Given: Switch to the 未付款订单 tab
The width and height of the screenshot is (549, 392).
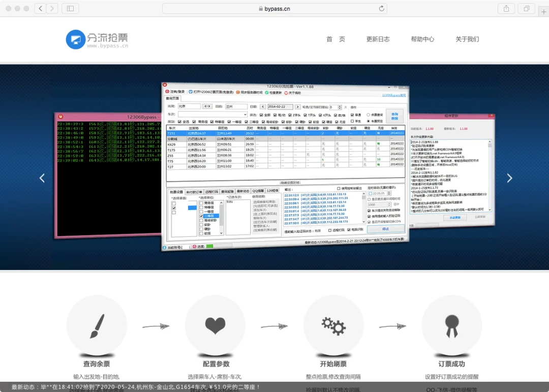Looking at the screenshot, I should point(194,192).
